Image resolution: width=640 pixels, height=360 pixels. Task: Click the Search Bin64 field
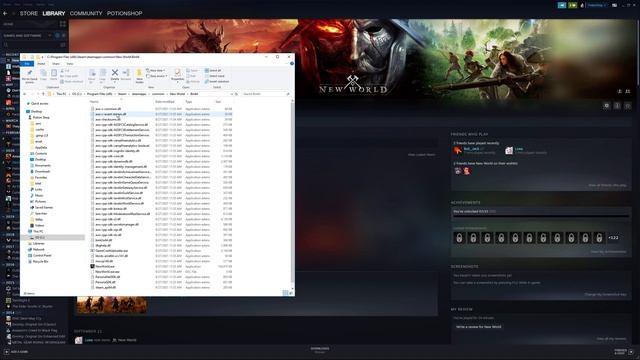266,94
